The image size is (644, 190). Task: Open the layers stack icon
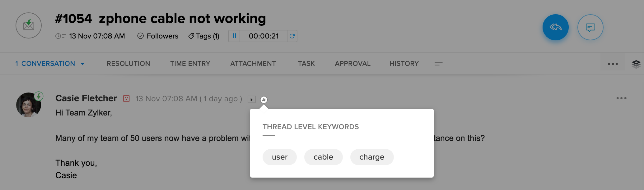point(636,64)
